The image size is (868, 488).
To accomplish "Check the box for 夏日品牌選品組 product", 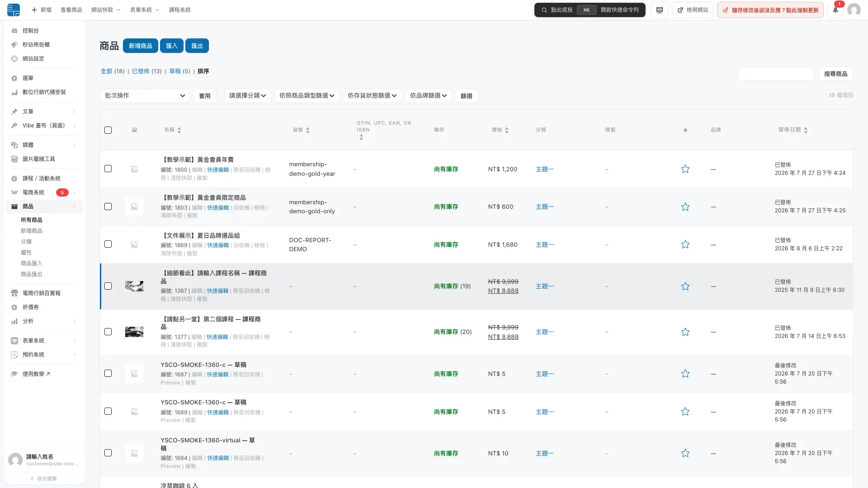I will pyautogui.click(x=108, y=244).
